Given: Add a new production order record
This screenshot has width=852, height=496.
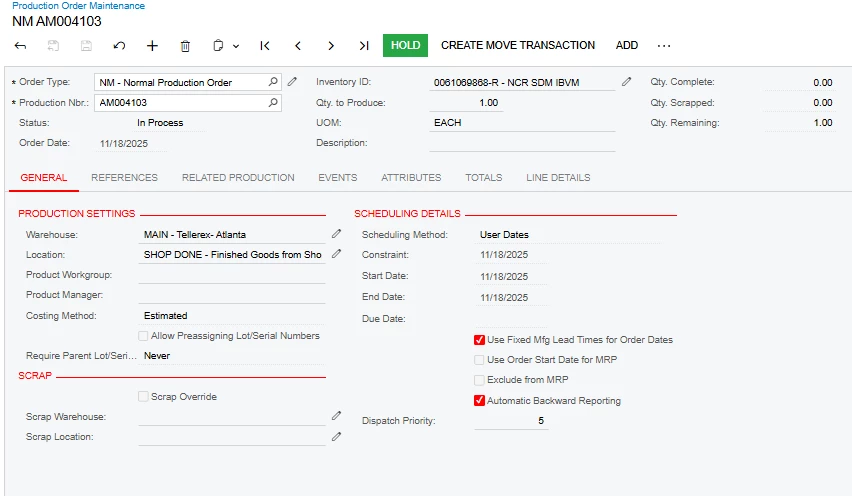Looking at the screenshot, I should 152,46.
